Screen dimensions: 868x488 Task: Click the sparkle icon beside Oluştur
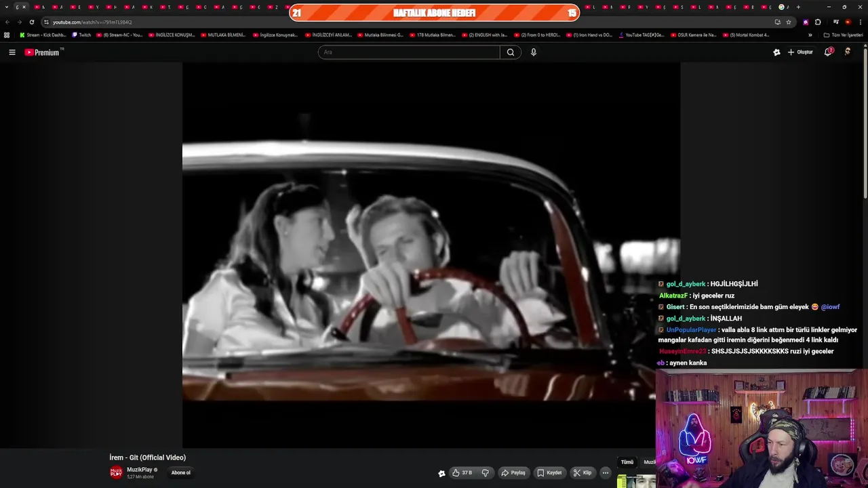pyautogui.click(x=776, y=52)
